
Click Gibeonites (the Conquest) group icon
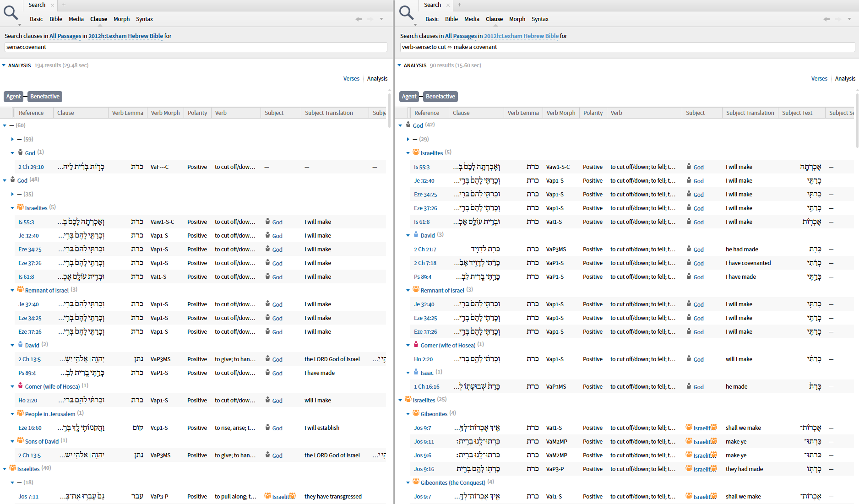[416, 482]
